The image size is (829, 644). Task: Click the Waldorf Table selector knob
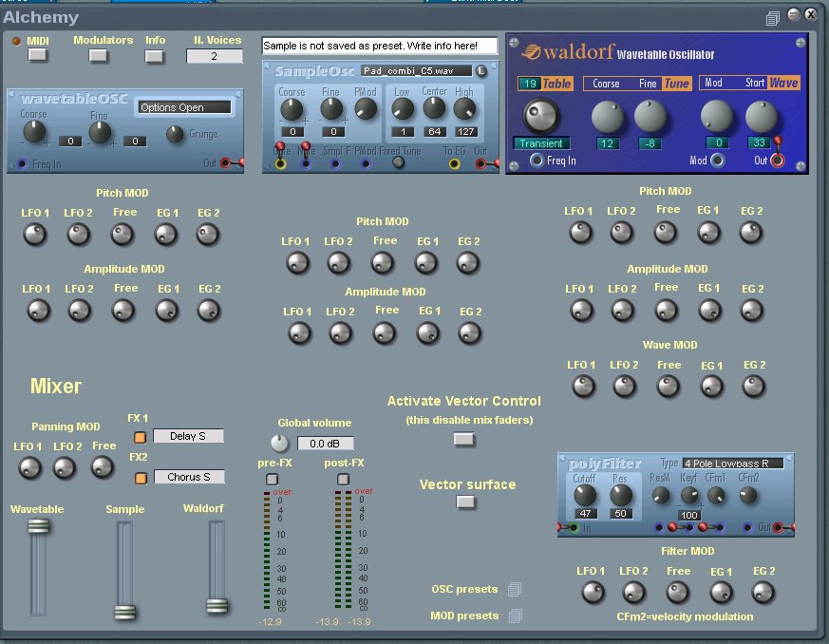pyautogui.click(x=541, y=115)
